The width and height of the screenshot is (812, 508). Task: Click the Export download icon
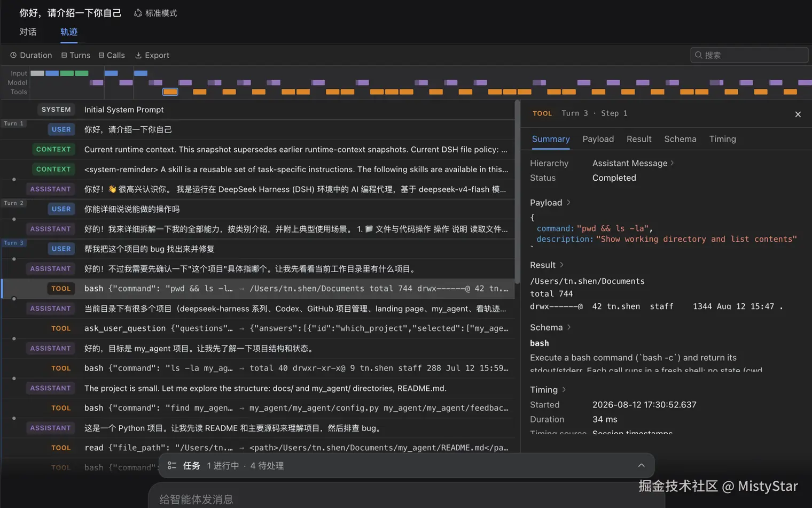[x=138, y=55]
